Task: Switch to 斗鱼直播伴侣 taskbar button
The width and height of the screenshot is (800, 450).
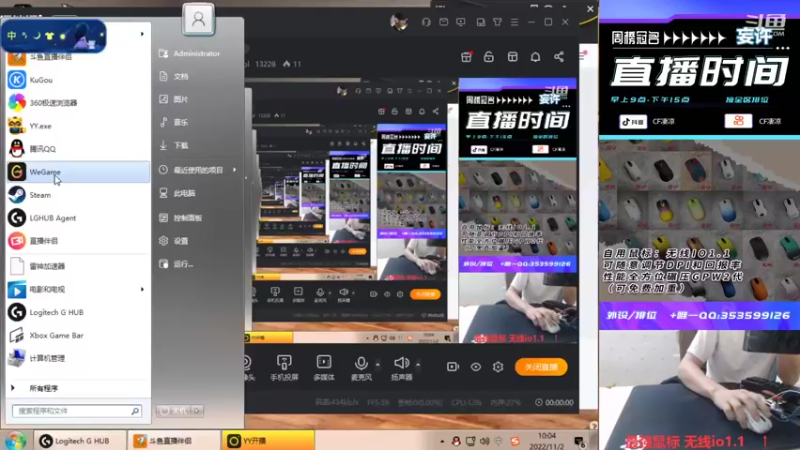Action: coord(173,441)
